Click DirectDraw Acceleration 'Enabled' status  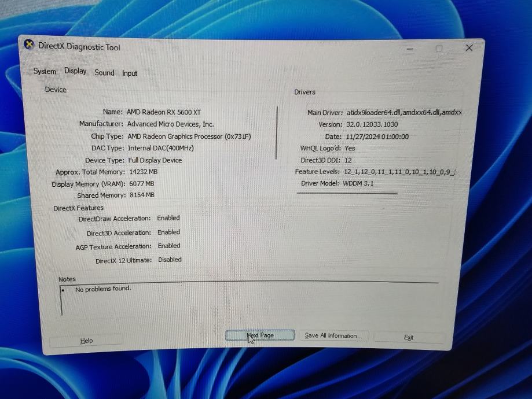click(168, 218)
